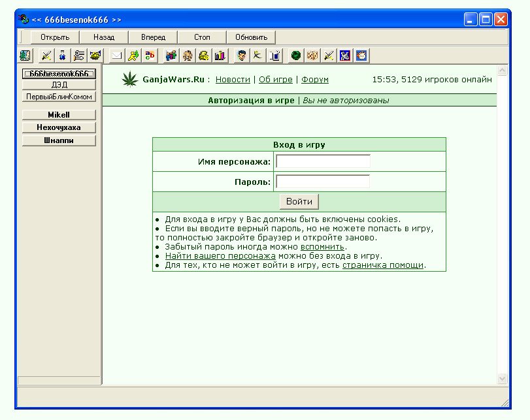Open the colored bar chart icon
The width and height of the screenshot is (530, 420).
[x=220, y=56]
